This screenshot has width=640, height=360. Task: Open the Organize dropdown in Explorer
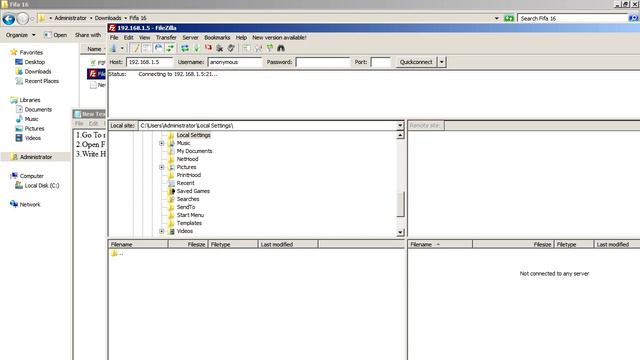[20, 35]
